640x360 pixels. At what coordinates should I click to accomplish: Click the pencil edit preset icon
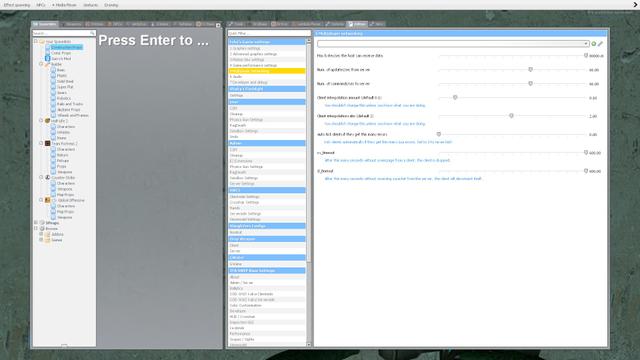[x=600, y=44]
